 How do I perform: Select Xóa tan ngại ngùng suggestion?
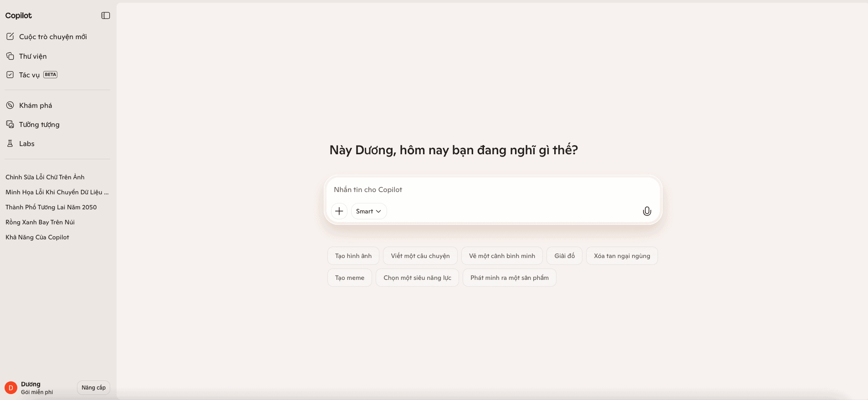pos(622,256)
